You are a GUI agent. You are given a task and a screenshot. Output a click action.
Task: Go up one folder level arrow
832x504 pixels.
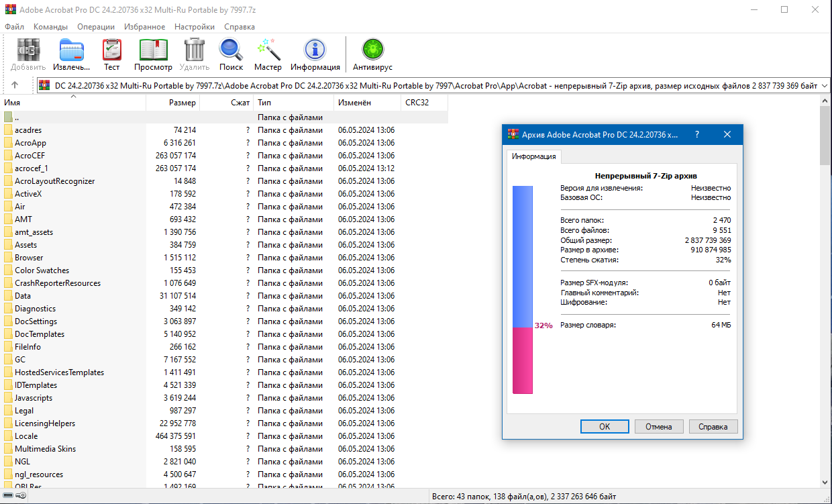(x=15, y=85)
